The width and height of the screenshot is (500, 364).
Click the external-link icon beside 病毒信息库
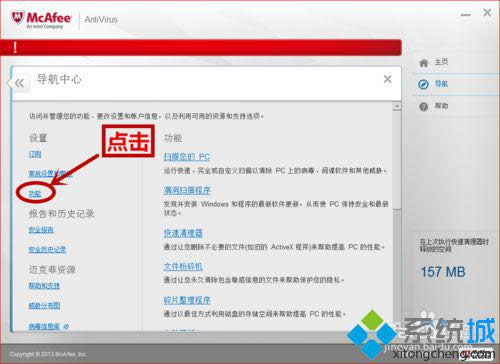66,326
